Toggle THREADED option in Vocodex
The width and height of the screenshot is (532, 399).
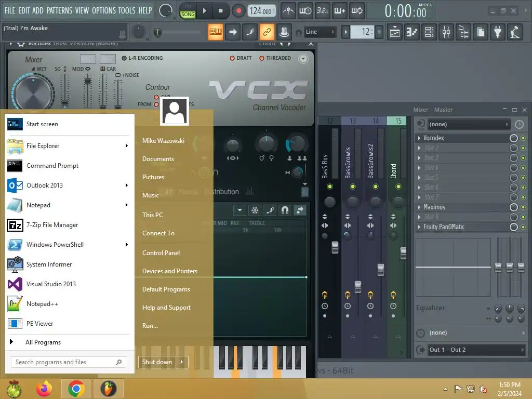tap(262, 58)
